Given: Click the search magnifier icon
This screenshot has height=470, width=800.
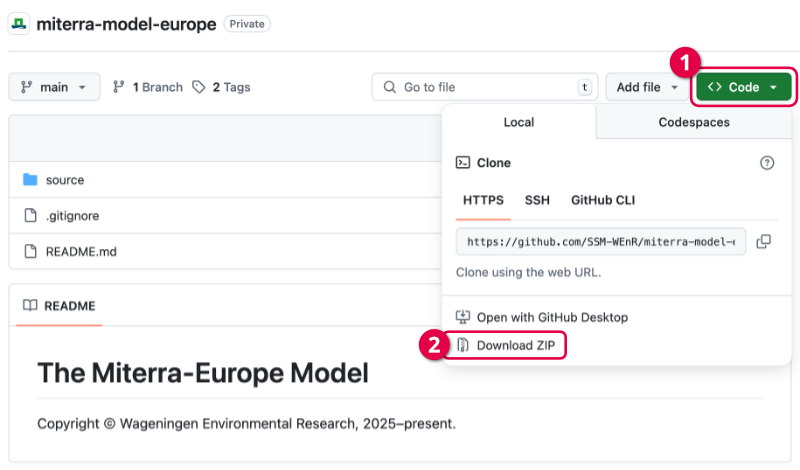Looking at the screenshot, I should (x=390, y=87).
